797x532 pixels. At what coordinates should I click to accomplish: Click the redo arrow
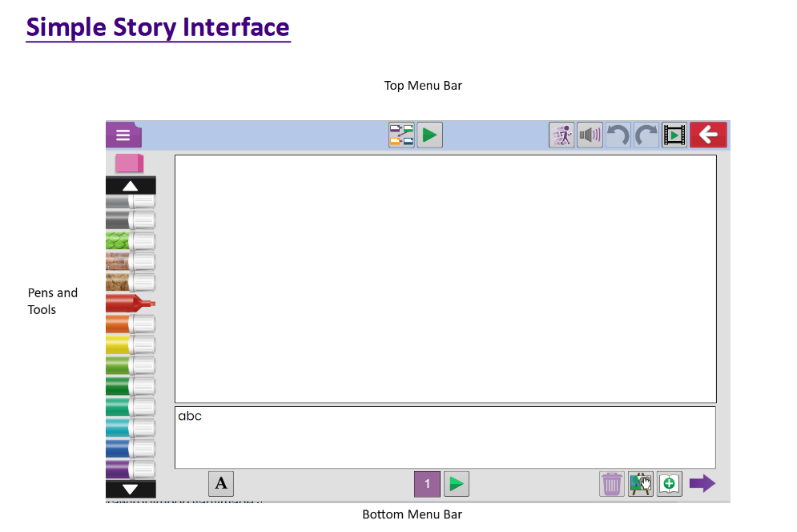[646, 135]
